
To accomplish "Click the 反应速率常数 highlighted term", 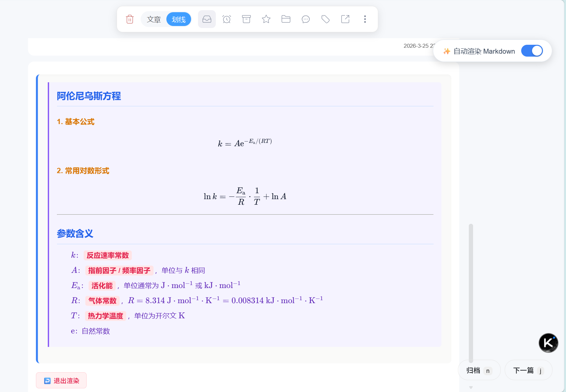I will [x=108, y=255].
